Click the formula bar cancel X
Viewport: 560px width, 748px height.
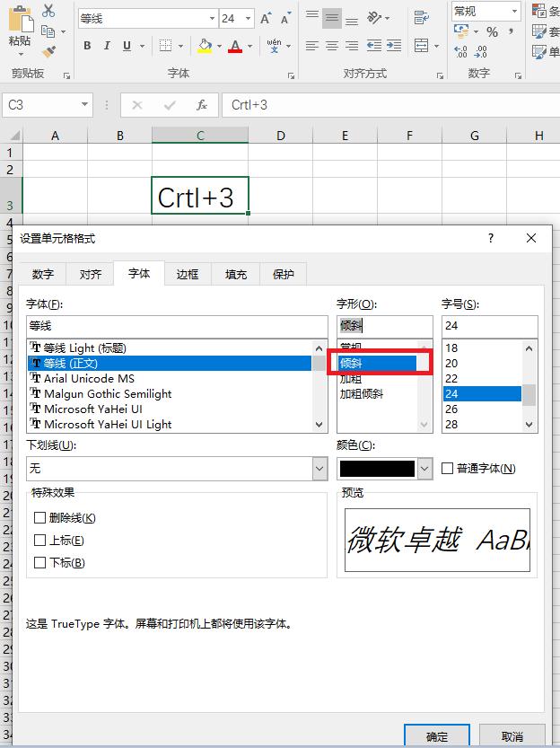[x=137, y=105]
